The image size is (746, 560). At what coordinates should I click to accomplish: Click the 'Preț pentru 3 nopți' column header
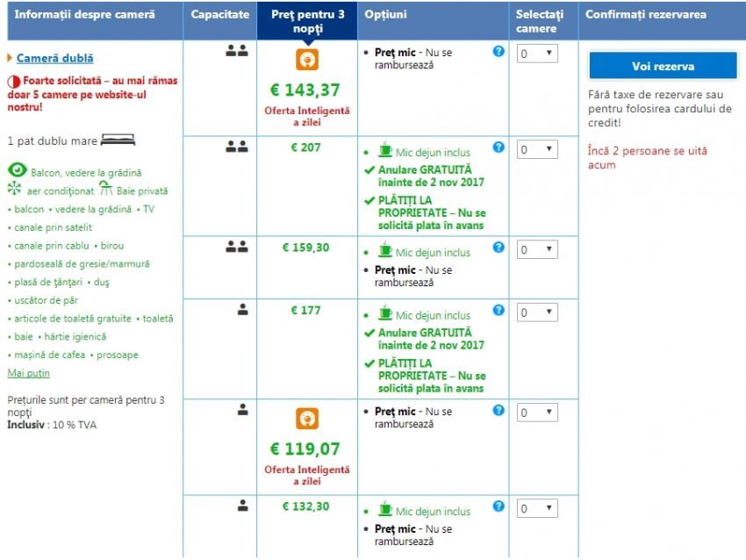coord(307,22)
